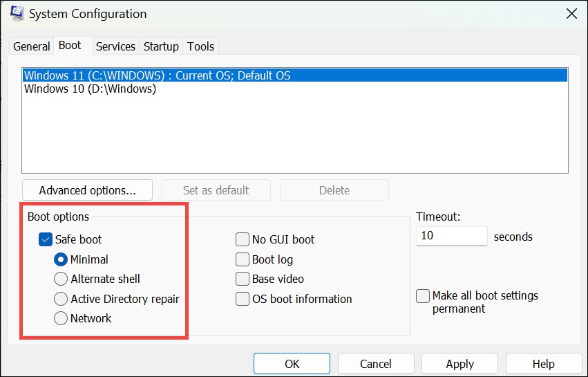Open the Services tab
The height and width of the screenshot is (377, 588).
point(115,46)
